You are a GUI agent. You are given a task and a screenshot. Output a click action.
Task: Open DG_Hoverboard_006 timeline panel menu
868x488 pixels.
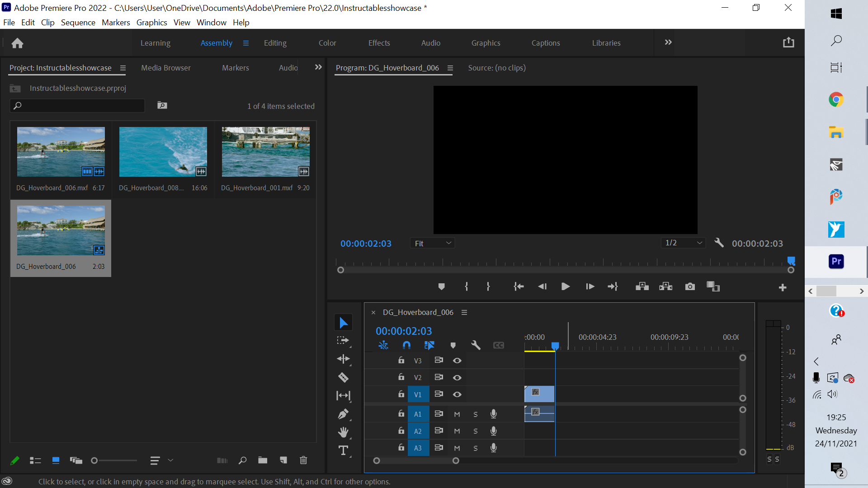coord(464,312)
